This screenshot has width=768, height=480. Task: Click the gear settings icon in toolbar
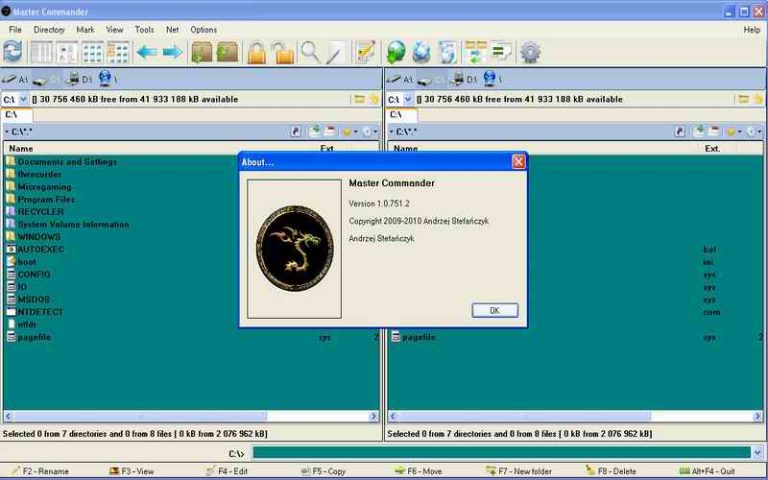tap(530, 52)
